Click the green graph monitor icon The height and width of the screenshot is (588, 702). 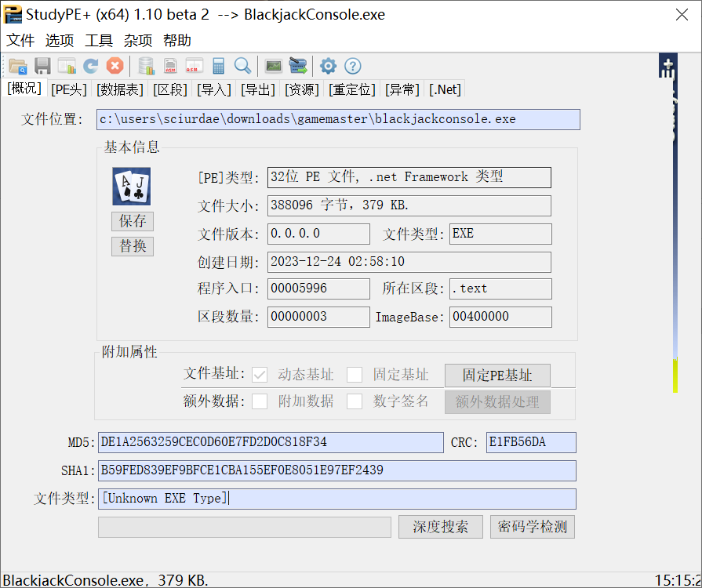click(x=274, y=66)
